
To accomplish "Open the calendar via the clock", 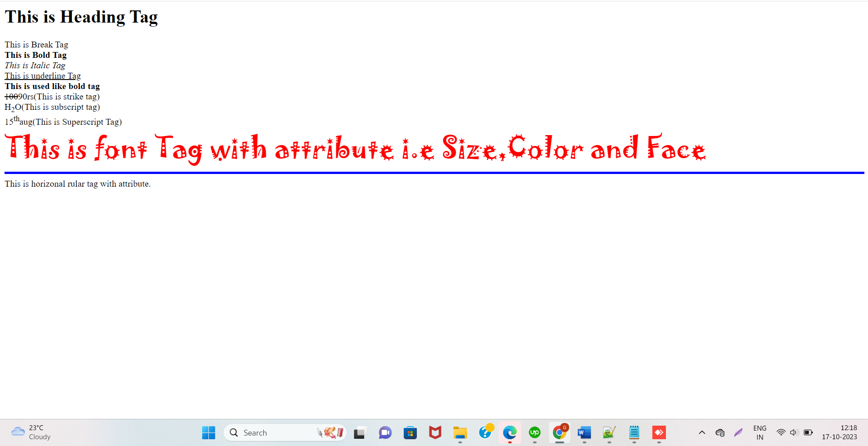I will [840, 432].
